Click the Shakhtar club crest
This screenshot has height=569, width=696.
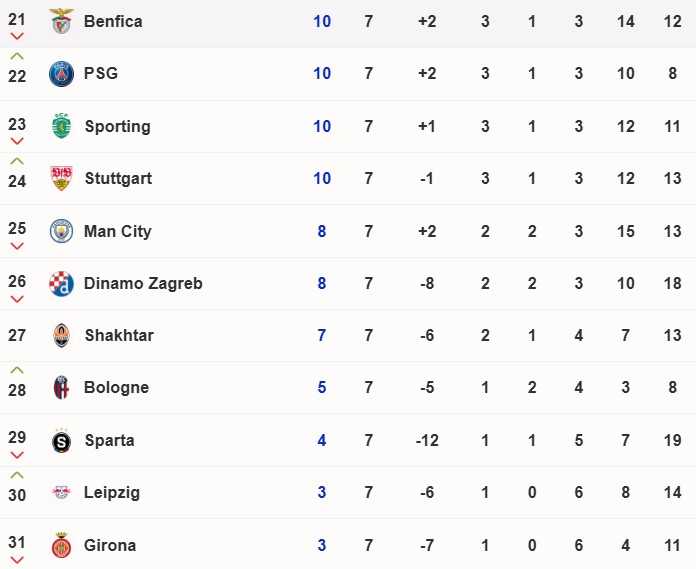[61, 335]
